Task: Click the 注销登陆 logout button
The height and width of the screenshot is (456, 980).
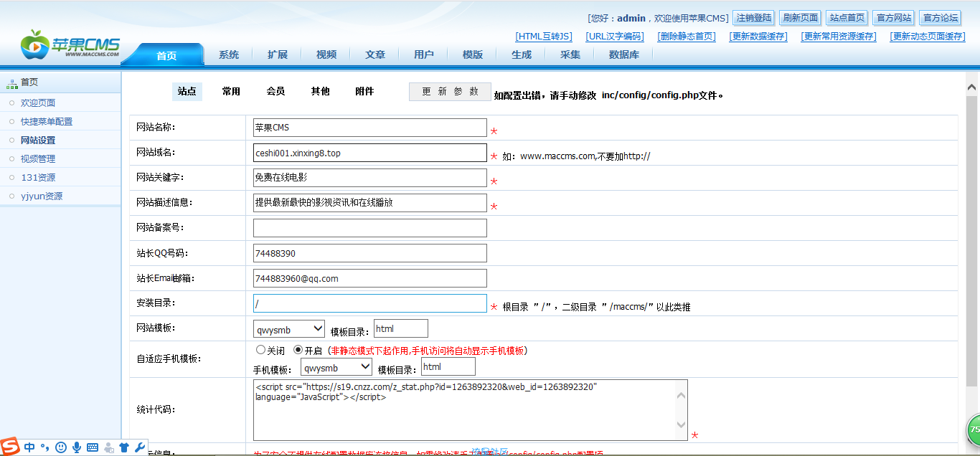Action: point(753,18)
